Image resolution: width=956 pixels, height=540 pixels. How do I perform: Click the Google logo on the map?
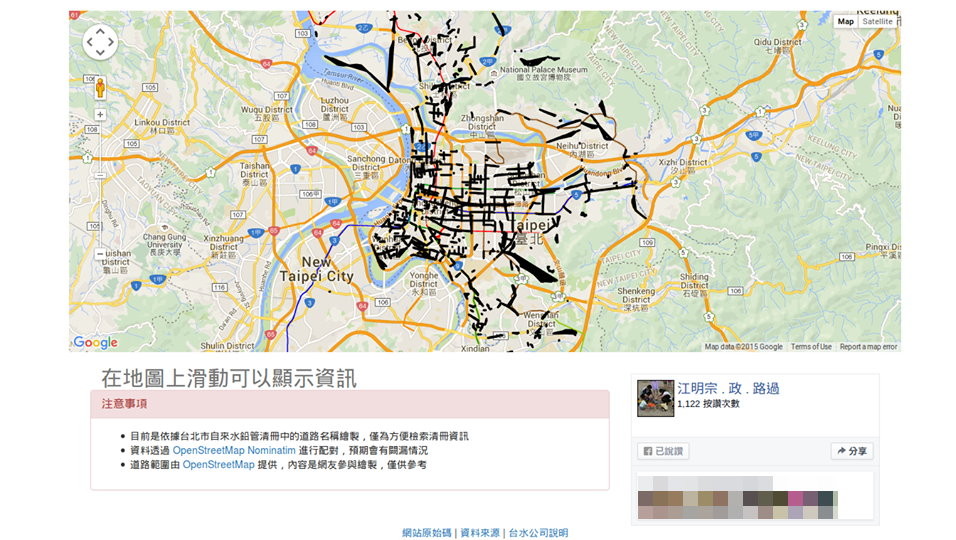(96, 342)
